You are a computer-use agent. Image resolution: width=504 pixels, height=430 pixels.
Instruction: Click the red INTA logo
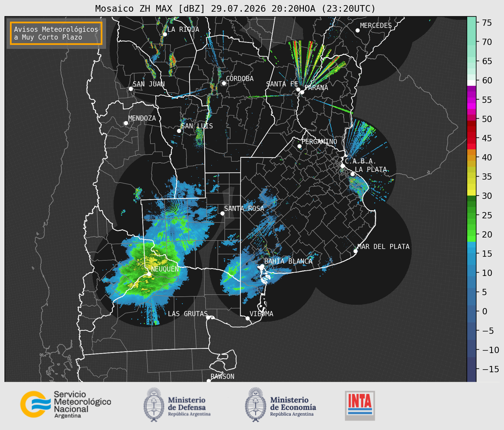pos(360,405)
